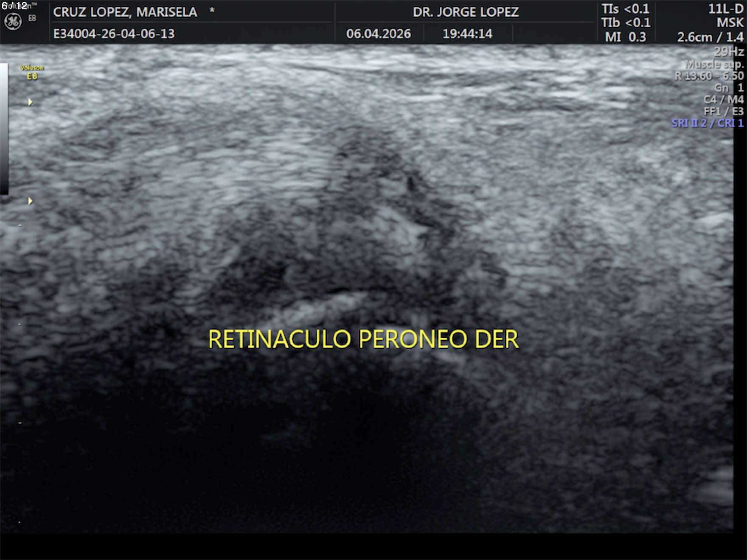
Task: Click the yellow Voluson E8 label
Action: point(32,72)
